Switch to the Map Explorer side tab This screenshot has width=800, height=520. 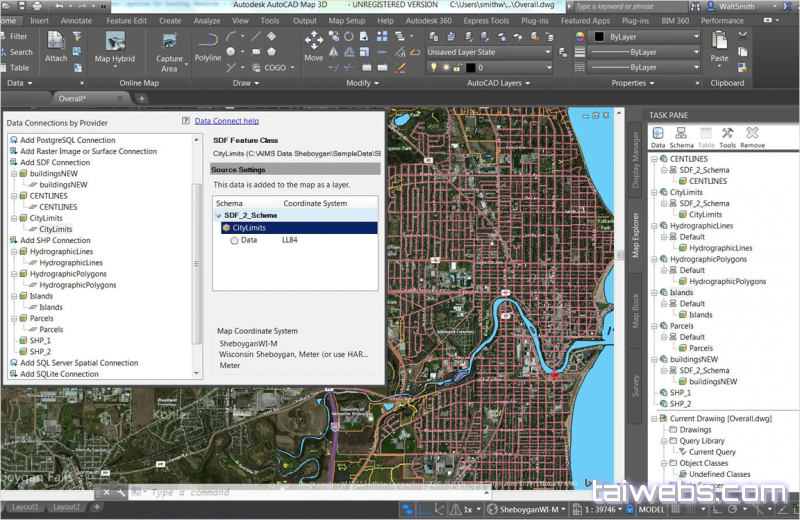[x=635, y=235]
